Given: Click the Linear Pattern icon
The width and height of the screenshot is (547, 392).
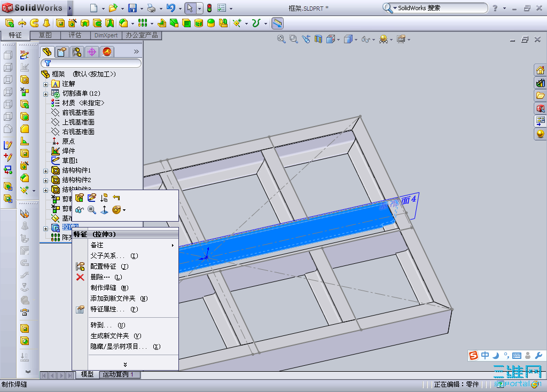Looking at the screenshot, I should click(142, 23).
